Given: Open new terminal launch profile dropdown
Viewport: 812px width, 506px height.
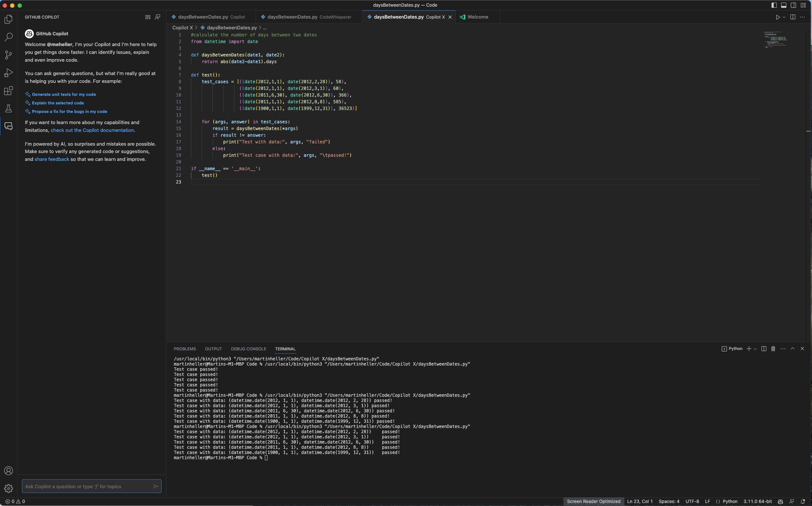Looking at the screenshot, I should [755, 349].
